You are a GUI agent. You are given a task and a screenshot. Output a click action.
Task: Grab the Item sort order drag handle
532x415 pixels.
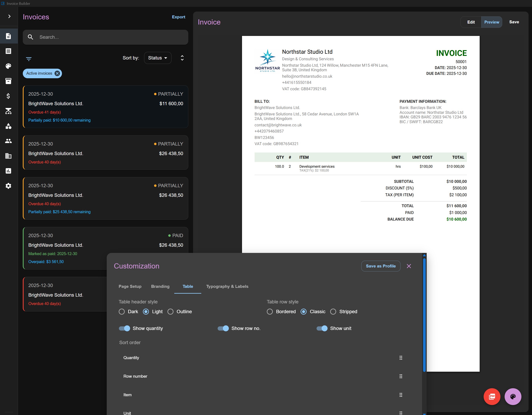401,395
